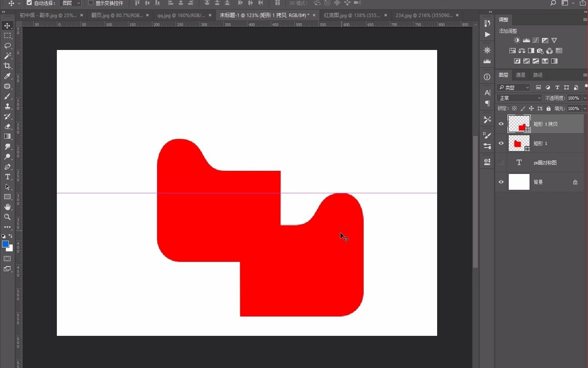Open the Opacity slider dropdown arrow

coord(585,98)
